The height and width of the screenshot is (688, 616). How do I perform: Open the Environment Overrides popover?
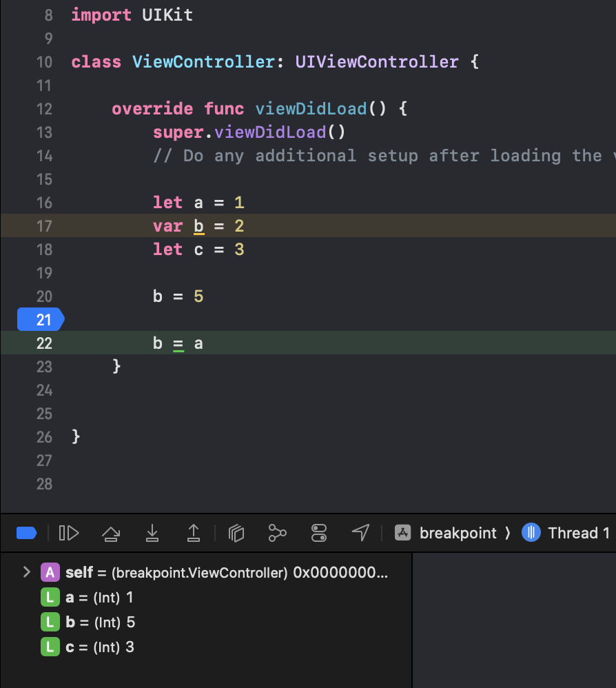coord(318,533)
